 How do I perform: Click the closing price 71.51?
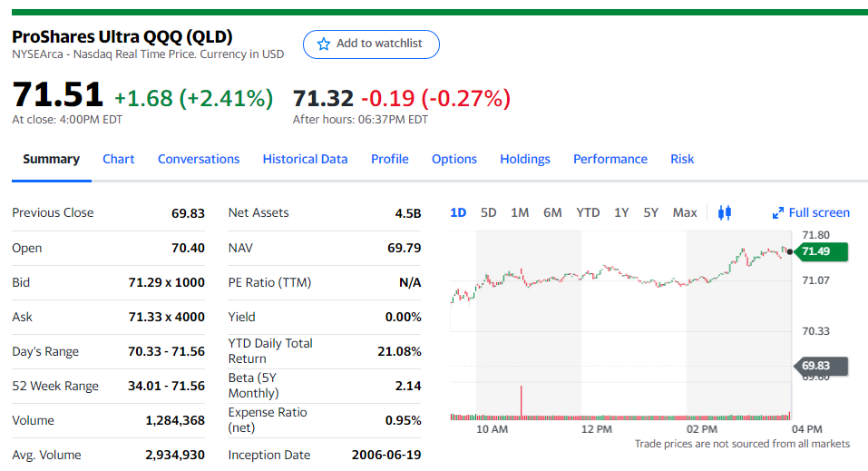tap(57, 94)
